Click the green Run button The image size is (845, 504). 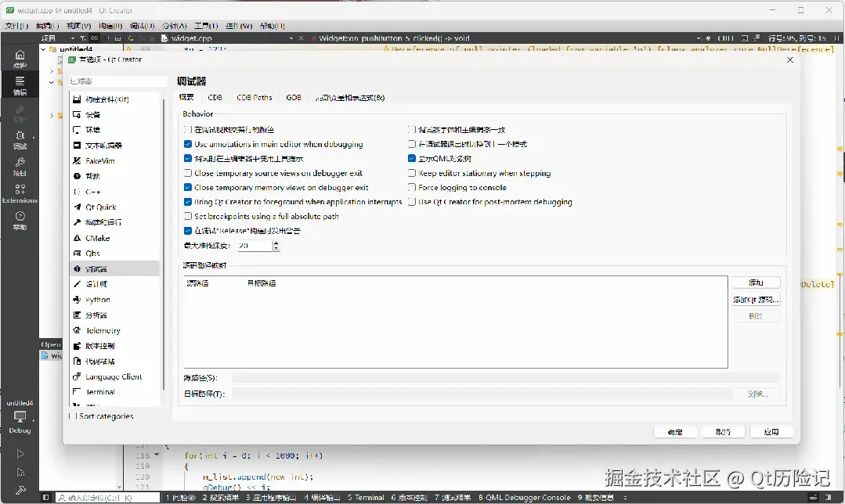click(20, 454)
